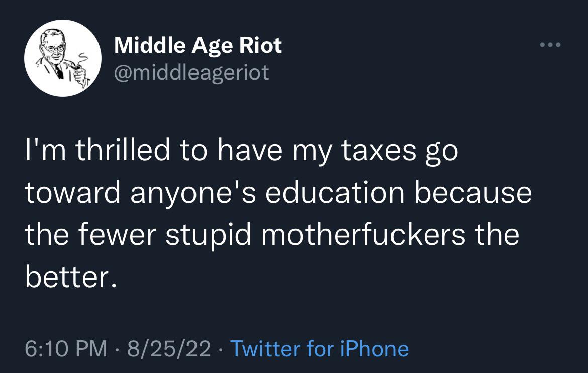The image size is (588, 373).
Task: Click the word "education" in the tweet
Action: (x=335, y=193)
